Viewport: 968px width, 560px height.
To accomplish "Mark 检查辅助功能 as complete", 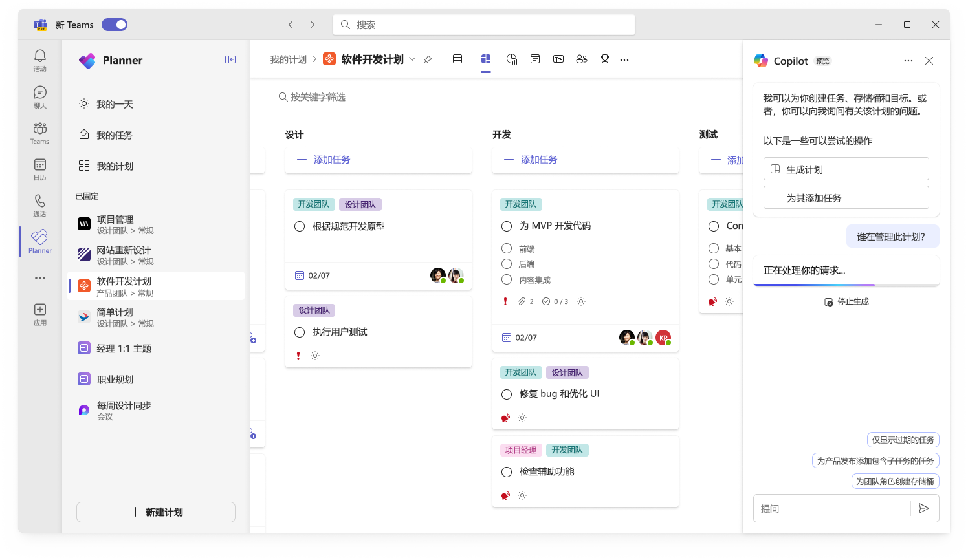I will coord(507,472).
